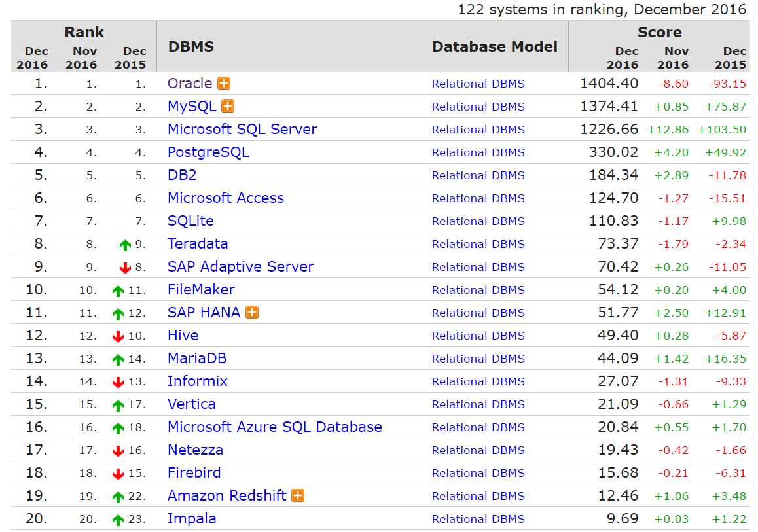Viewport: 758px width, 532px height.
Task: Click red down arrow in Informix row
Action: pyautogui.click(x=118, y=382)
